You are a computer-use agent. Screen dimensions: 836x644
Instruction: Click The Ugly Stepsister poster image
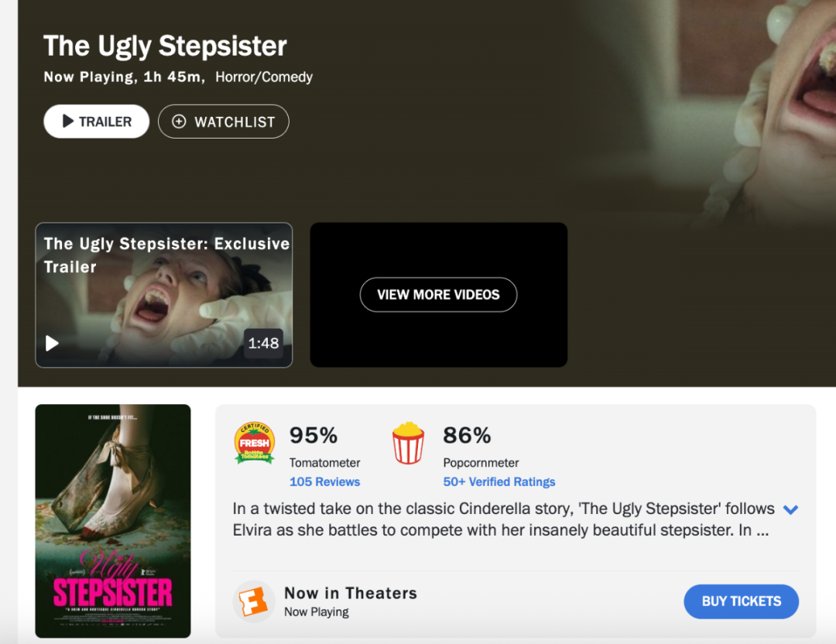113,521
